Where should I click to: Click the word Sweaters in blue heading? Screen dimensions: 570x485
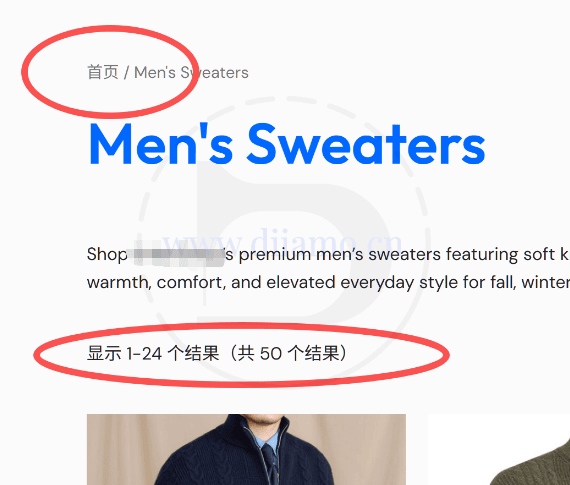(x=366, y=144)
